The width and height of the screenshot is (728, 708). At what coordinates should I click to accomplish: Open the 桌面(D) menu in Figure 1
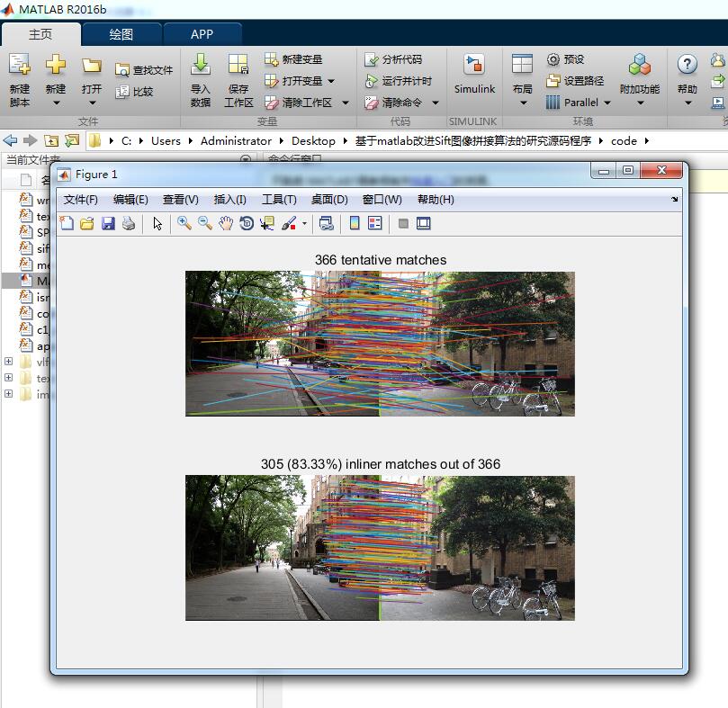[329, 200]
